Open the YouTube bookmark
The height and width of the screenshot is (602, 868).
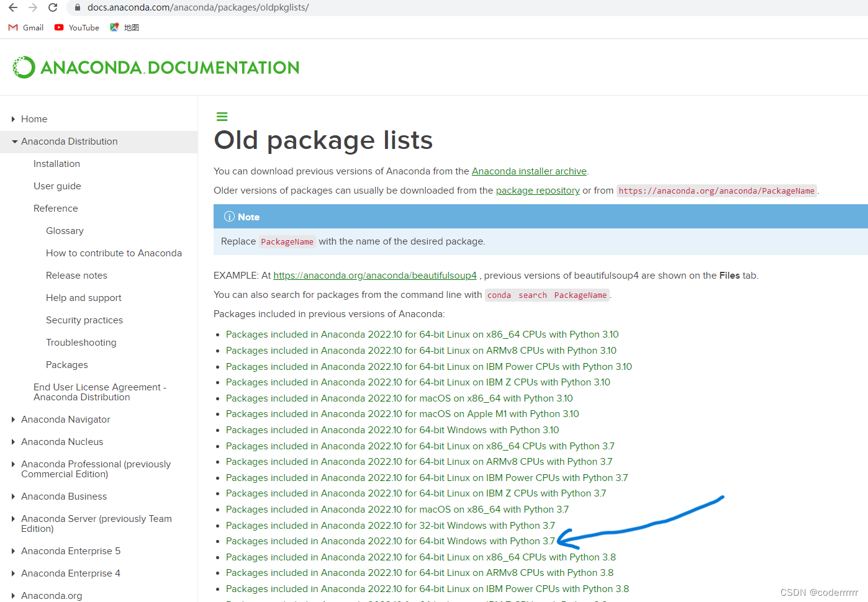pyautogui.click(x=76, y=27)
